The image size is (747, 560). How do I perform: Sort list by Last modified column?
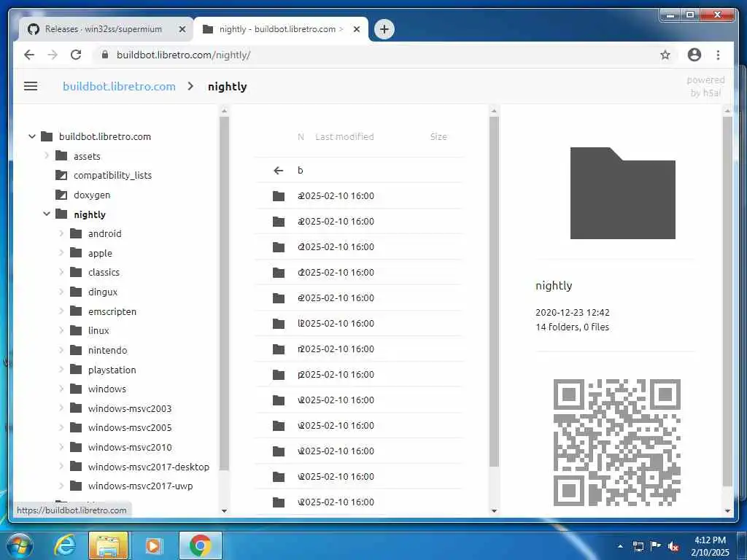[x=344, y=136]
